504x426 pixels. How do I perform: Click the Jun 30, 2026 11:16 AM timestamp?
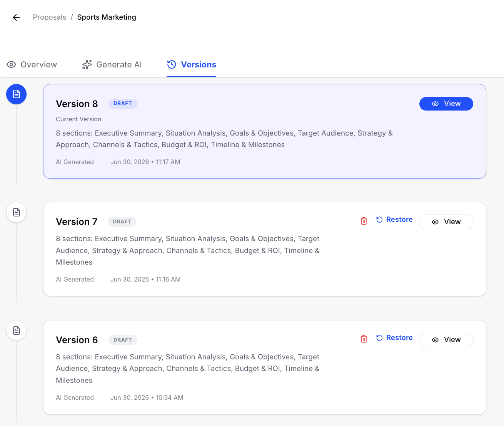point(145,280)
